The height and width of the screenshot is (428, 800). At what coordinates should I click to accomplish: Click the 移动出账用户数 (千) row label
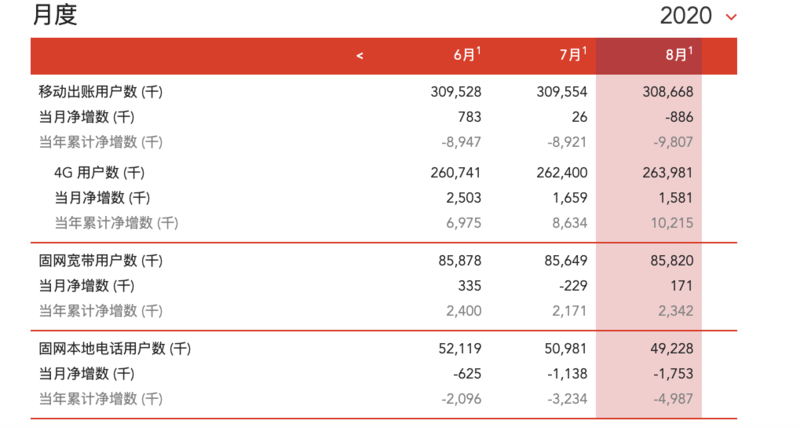tap(100, 91)
